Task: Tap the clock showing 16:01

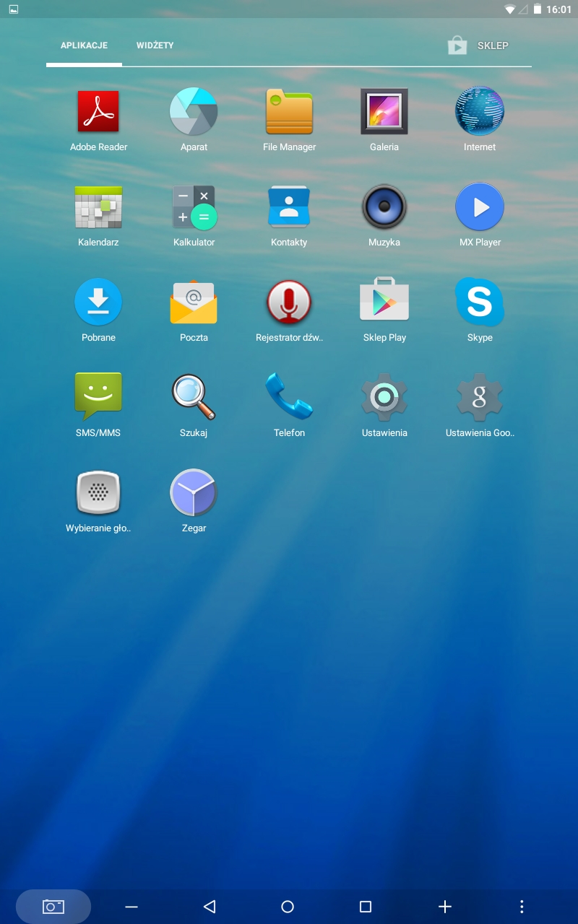Action: pos(558,9)
